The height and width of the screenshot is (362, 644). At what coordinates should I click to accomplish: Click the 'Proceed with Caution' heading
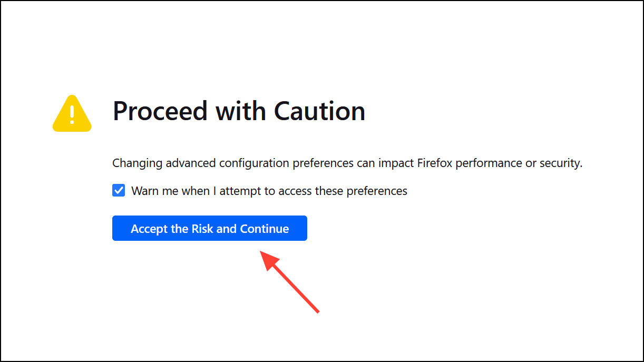[238, 111]
